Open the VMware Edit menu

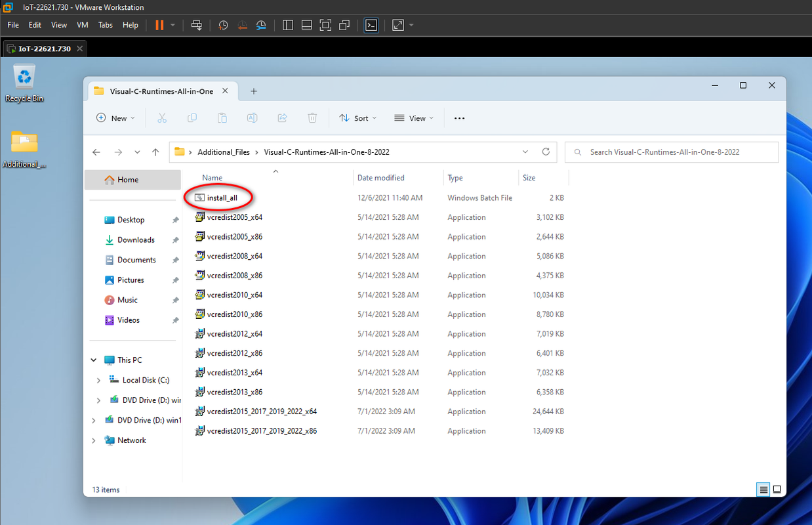coord(35,25)
